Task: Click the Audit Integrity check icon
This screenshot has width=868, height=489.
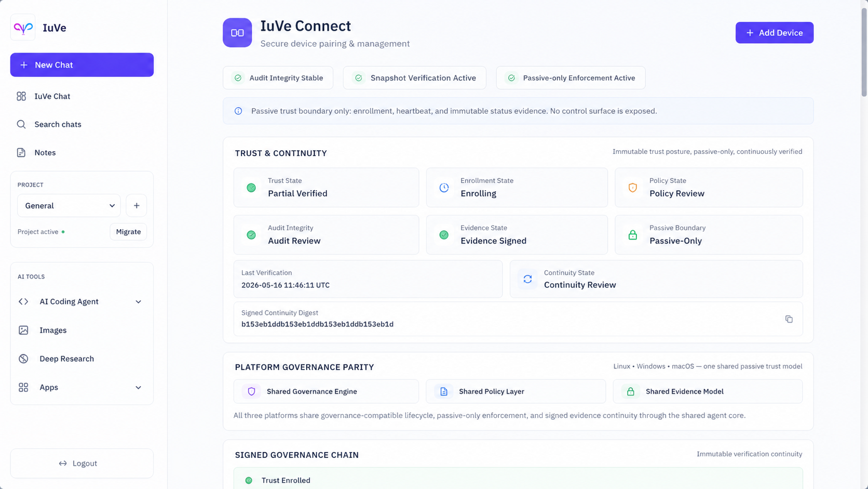Action: pos(251,235)
